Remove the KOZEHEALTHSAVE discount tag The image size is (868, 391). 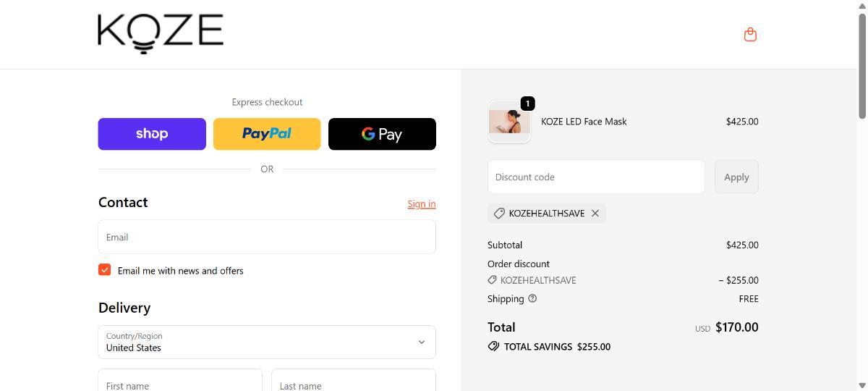tap(595, 213)
